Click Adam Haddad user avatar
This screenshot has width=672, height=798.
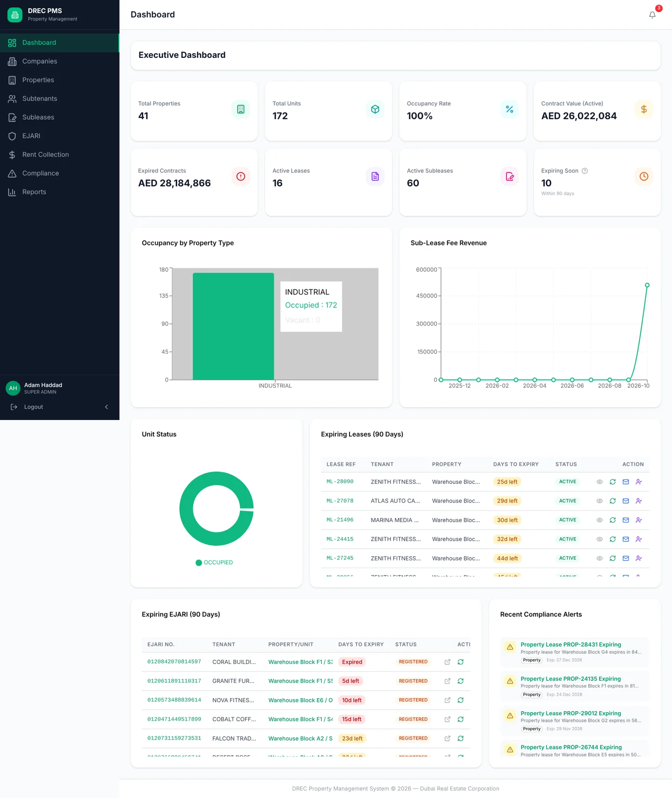click(13, 388)
